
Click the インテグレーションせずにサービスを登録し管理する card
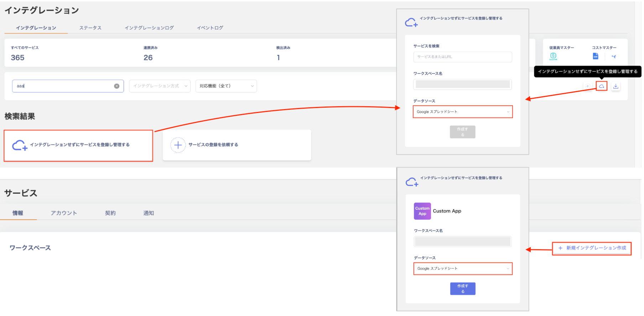coord(78,146)
